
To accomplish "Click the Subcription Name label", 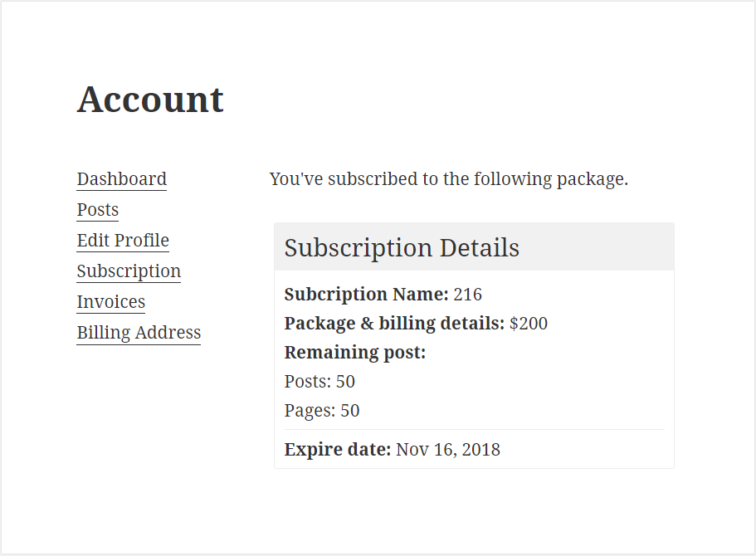I will pyautogui.click(x=367, y=295).
